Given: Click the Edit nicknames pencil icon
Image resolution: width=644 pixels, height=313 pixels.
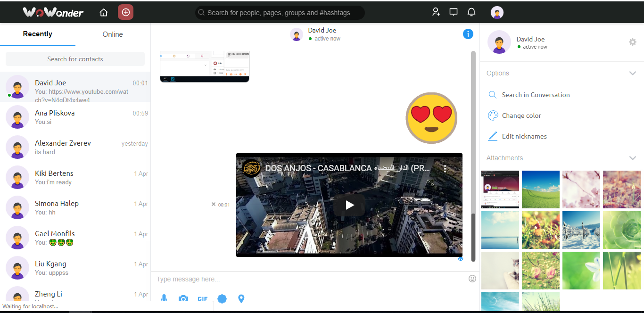Looking at the screenshot, I should [x=493, y=136].
